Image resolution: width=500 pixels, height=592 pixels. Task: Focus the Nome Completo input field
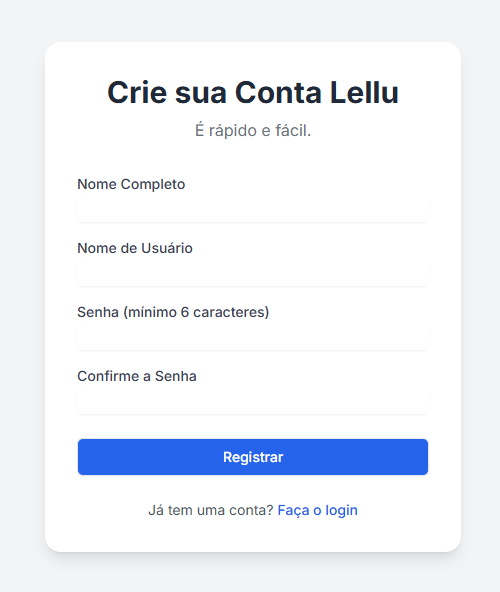pos(253,210)
